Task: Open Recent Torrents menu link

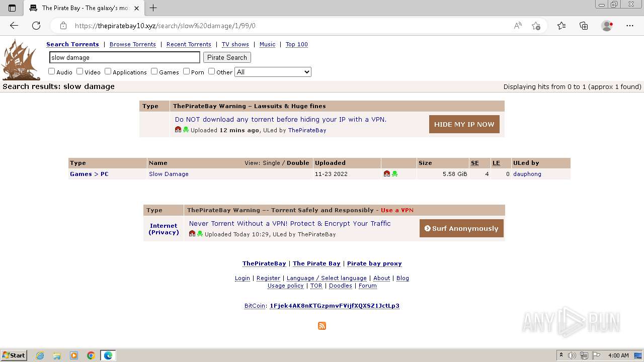Action: pyautogui.click(x=189, y=44)
